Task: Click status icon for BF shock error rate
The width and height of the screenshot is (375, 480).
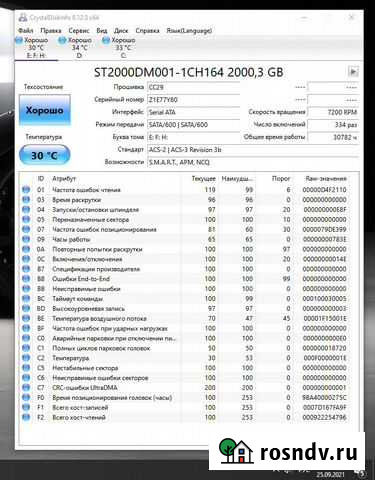Action: pyautogui.click(x=26, y=328)
